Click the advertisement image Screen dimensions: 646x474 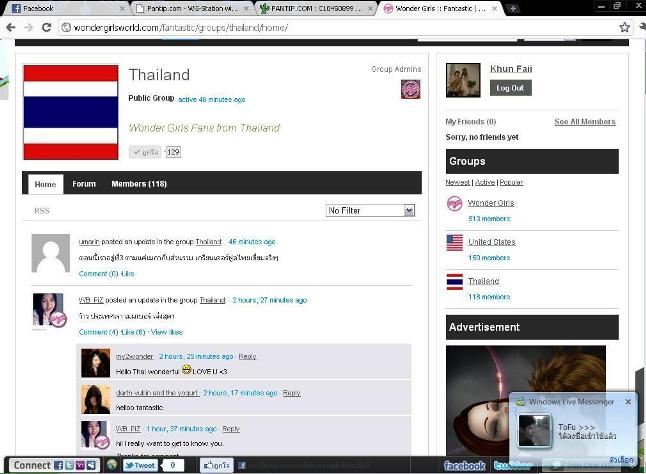tap(526, 400)
